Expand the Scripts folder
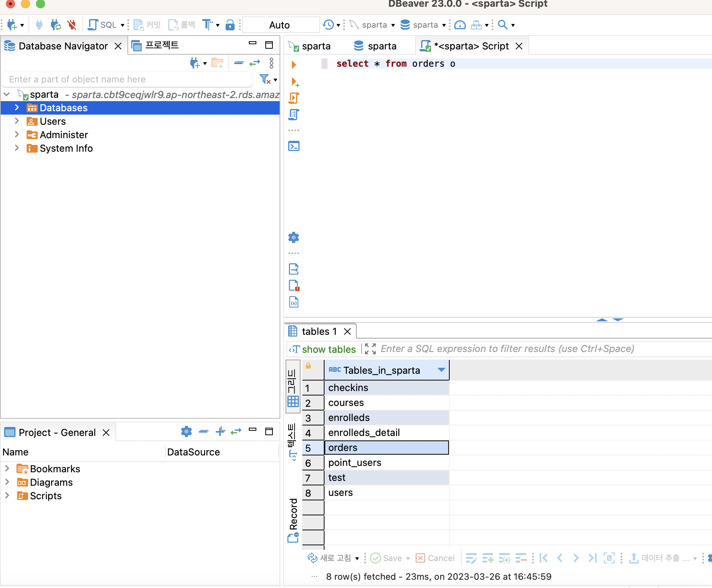Screen dimensions: 712x588 [x=7, y=495]
